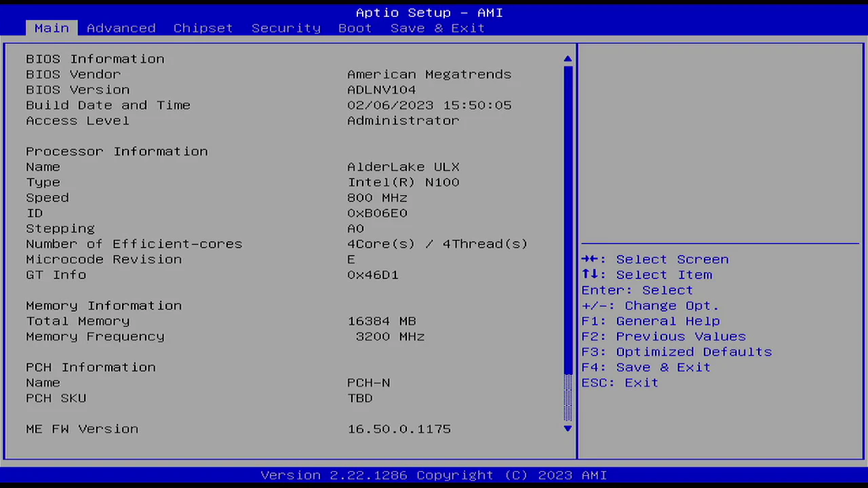Click the 3200 MHz memory frequency

point(391,336)
